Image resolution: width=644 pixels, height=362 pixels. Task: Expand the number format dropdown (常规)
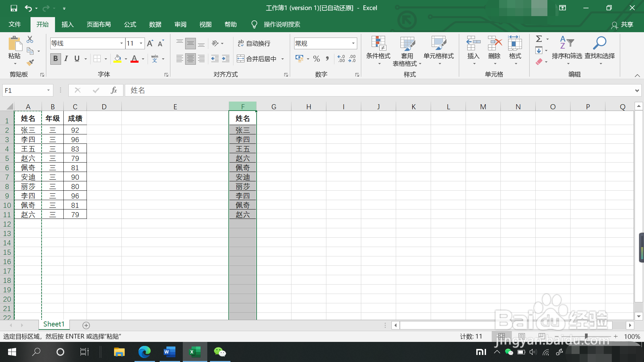coord(353,43)
